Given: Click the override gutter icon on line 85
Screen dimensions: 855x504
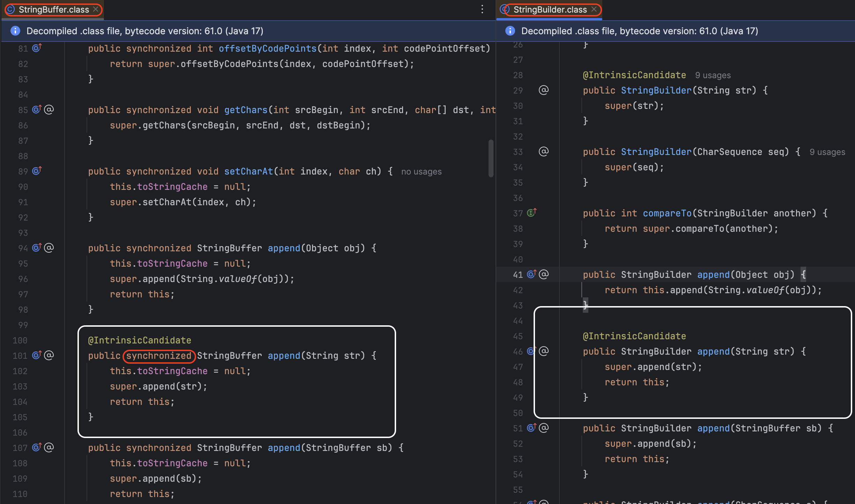Looking at the screenshot, I should pos(37,109).
